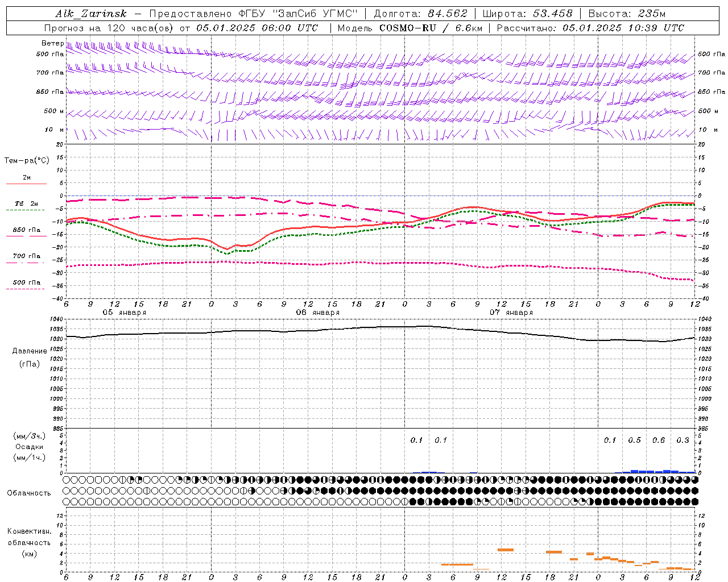
Task: Click the precipitation value 0.6
Action: click(x=659, y=440)
